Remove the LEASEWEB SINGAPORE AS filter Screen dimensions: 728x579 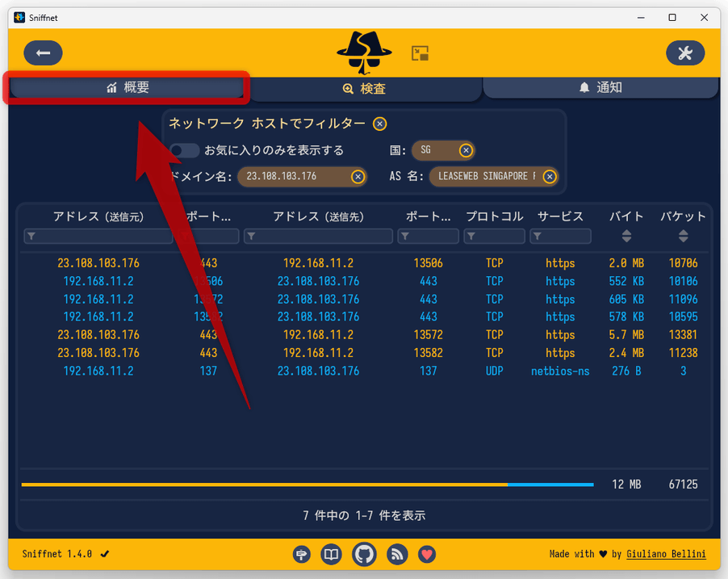click(550, 177)
